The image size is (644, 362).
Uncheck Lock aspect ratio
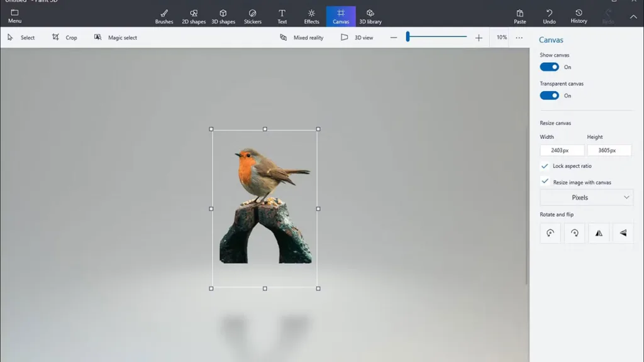click(545, 166)
